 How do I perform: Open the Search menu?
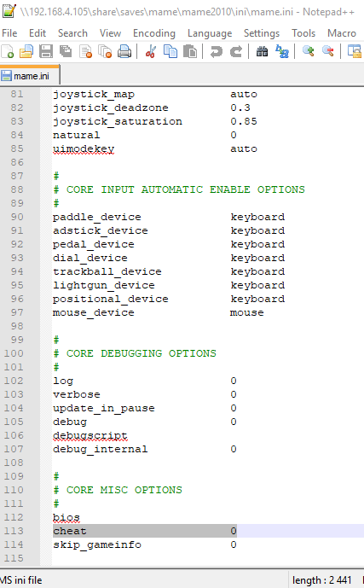(x=72, y=33)
